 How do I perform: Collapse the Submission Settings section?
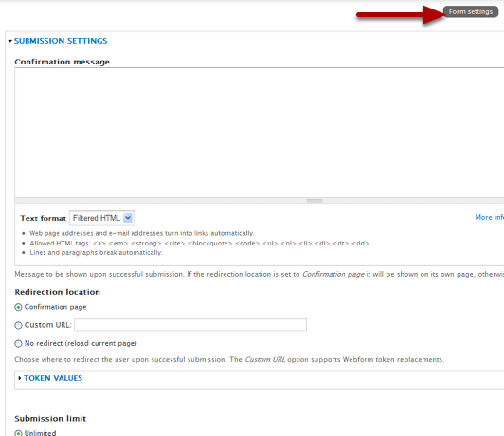click(61, 41)
